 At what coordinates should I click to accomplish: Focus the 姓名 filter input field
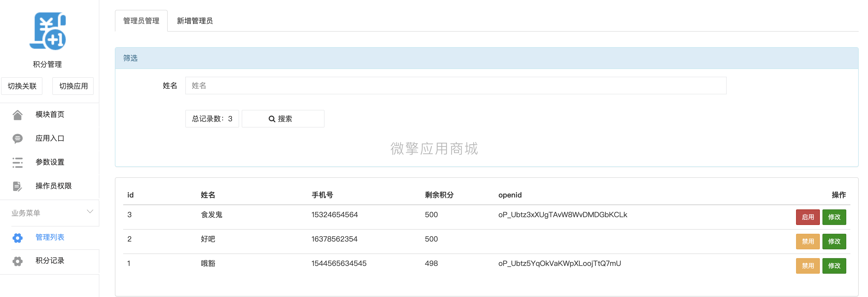pyautogui.click(x=455, y=86)
